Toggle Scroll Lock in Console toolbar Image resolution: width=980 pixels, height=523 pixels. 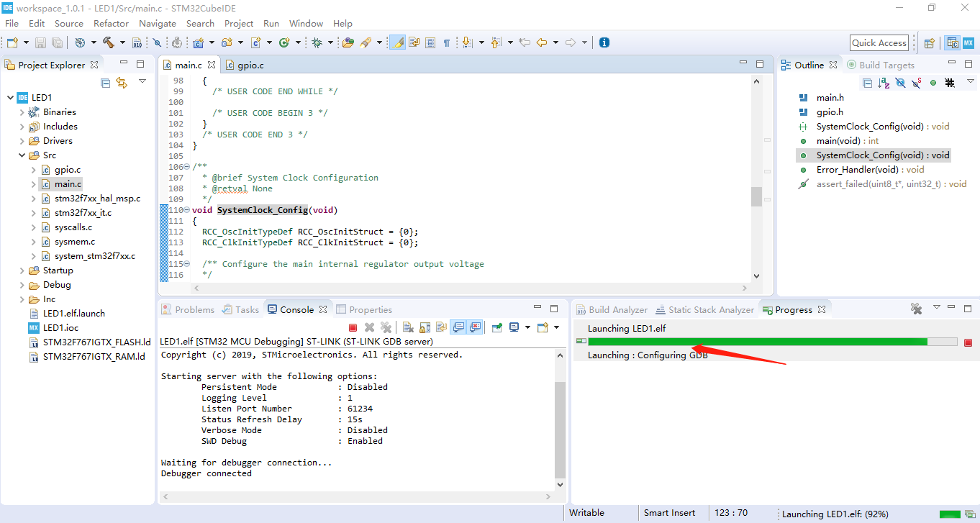click(x=425, y=327)
